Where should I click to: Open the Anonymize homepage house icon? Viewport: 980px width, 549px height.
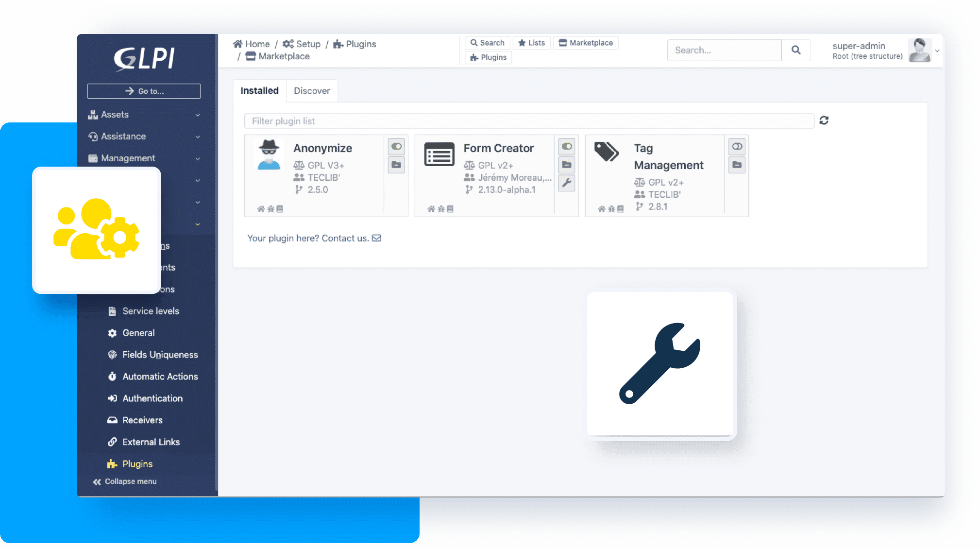click(261, 209)
